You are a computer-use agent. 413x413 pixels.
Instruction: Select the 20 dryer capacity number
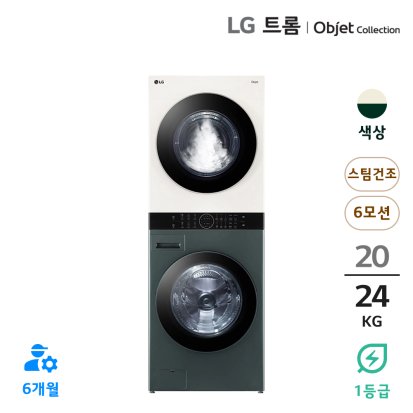372,257
